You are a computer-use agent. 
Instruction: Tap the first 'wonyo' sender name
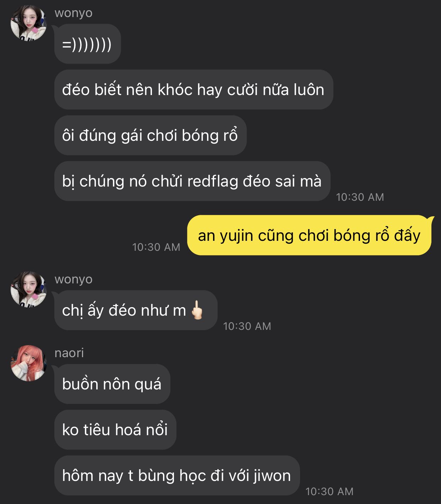(73, 13)
